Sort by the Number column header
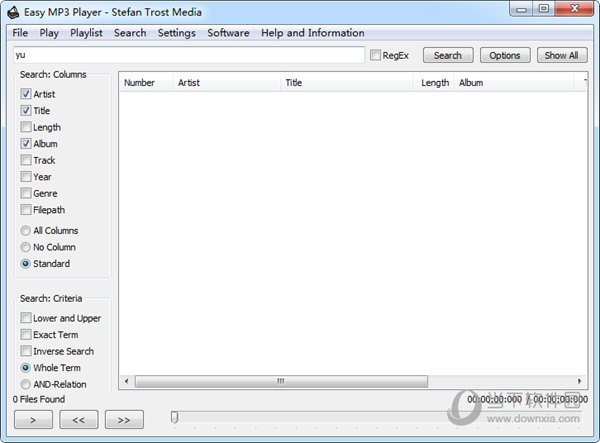Screen dimensions: 600x443 coord(146,83)
